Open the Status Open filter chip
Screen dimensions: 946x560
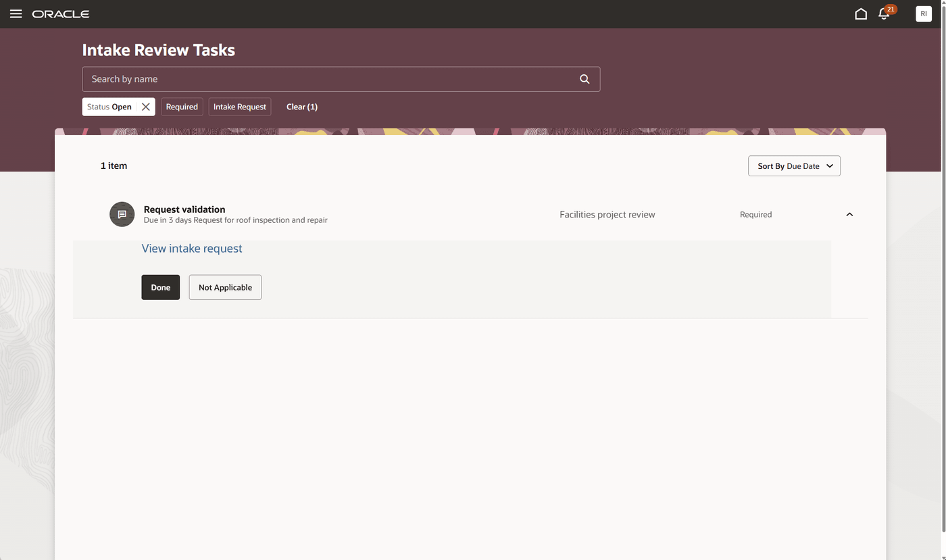(x=109, y=107)
